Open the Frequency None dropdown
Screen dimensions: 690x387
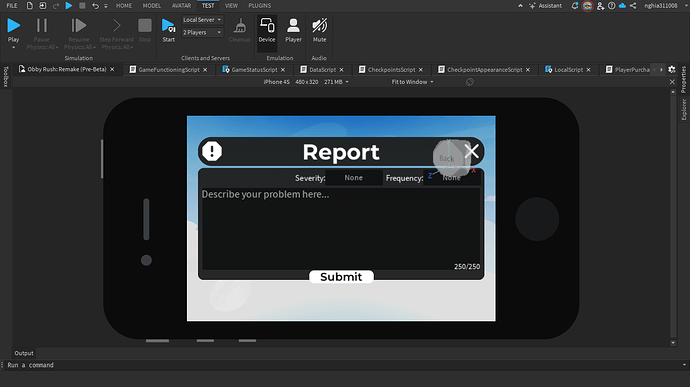(x=451, y=177)
